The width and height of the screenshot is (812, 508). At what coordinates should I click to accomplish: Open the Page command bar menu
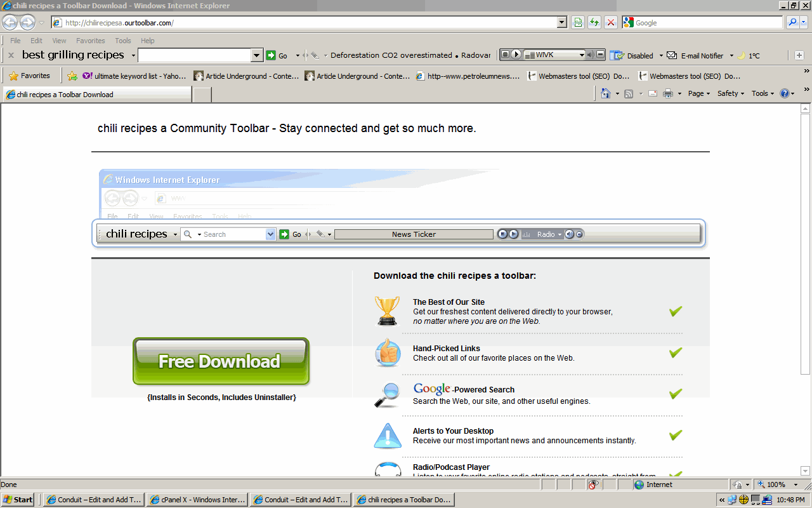699,93
